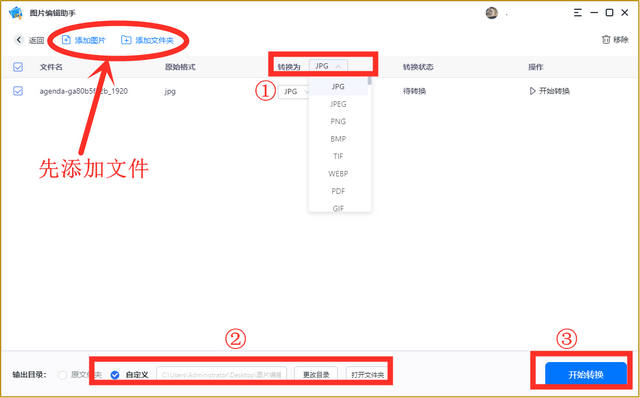The width and height of the screenshot is (640, 398).
Task: Click the file name agenda-ga80b5 text
Action: click(x=83, y=91)
